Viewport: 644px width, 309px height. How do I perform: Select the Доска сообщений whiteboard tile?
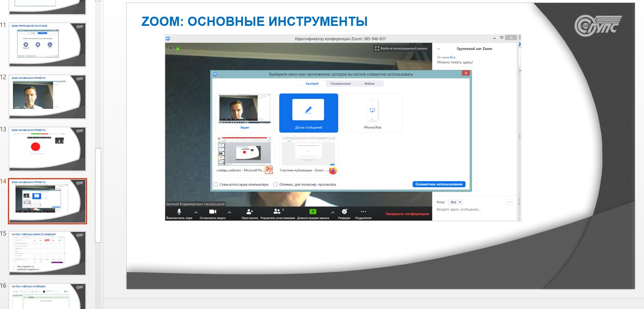tap(308, 112)
